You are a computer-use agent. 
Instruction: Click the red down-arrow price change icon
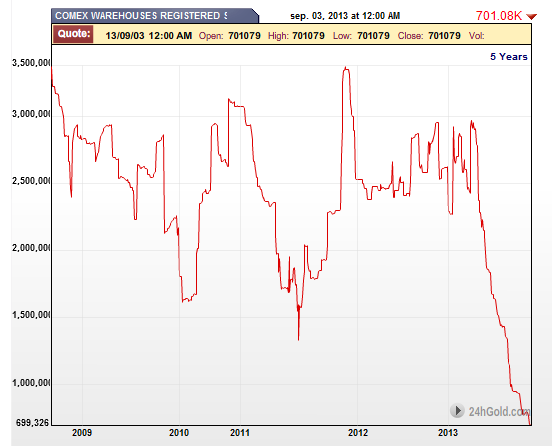(532, 16)
